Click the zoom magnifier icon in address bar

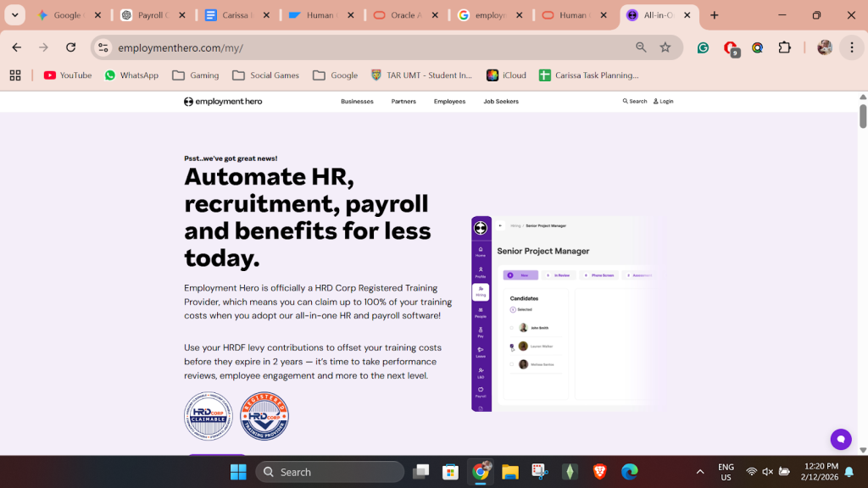point(641,47)
